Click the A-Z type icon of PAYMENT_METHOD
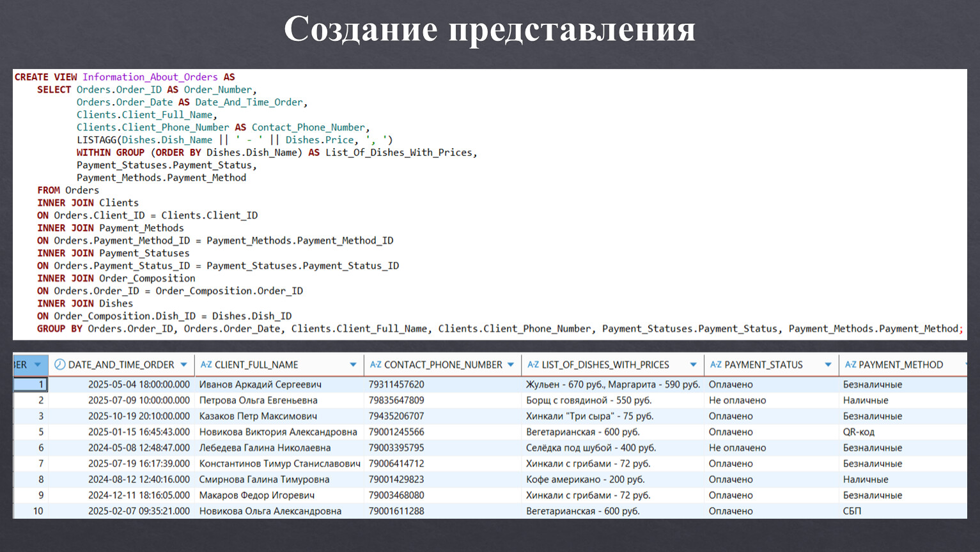 click(x=850, y=365)
